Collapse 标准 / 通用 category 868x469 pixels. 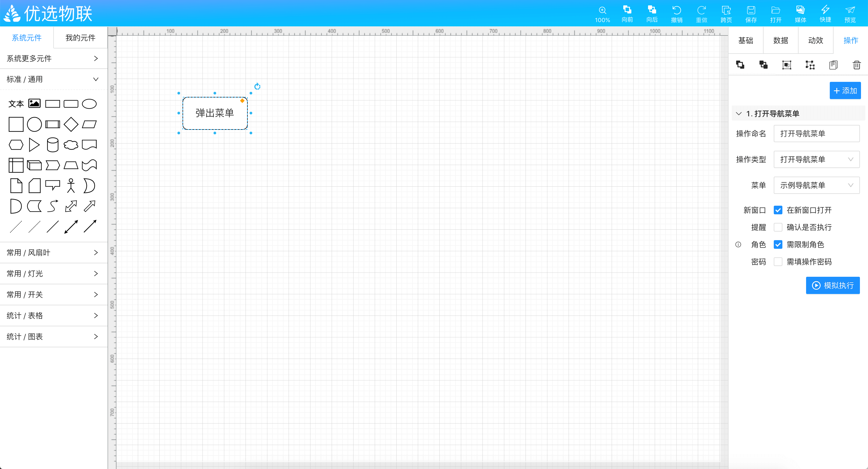[54, 79]
